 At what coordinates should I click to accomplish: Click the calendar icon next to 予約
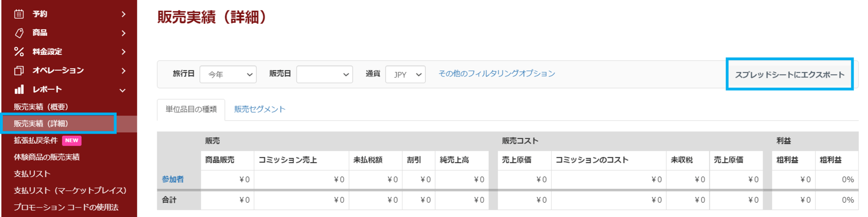19,14
